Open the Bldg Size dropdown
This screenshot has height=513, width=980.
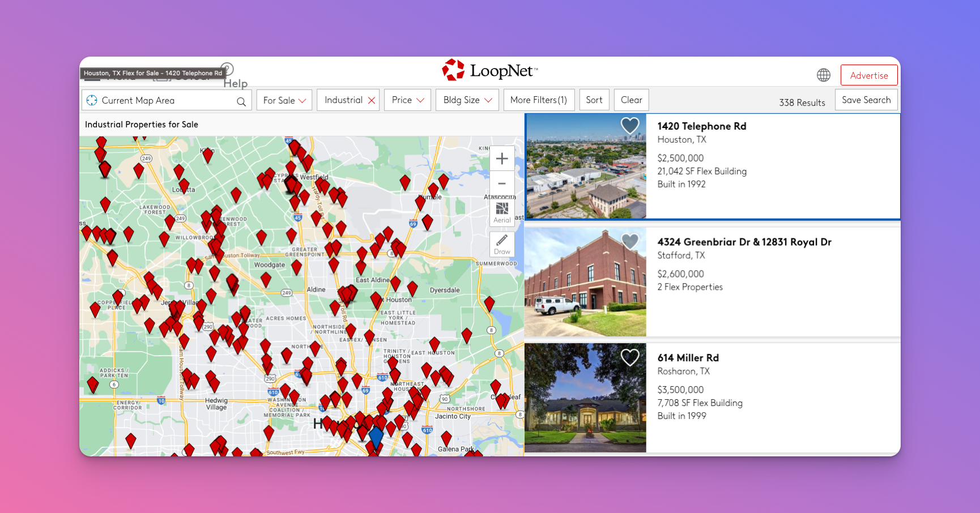pos(467,100)
